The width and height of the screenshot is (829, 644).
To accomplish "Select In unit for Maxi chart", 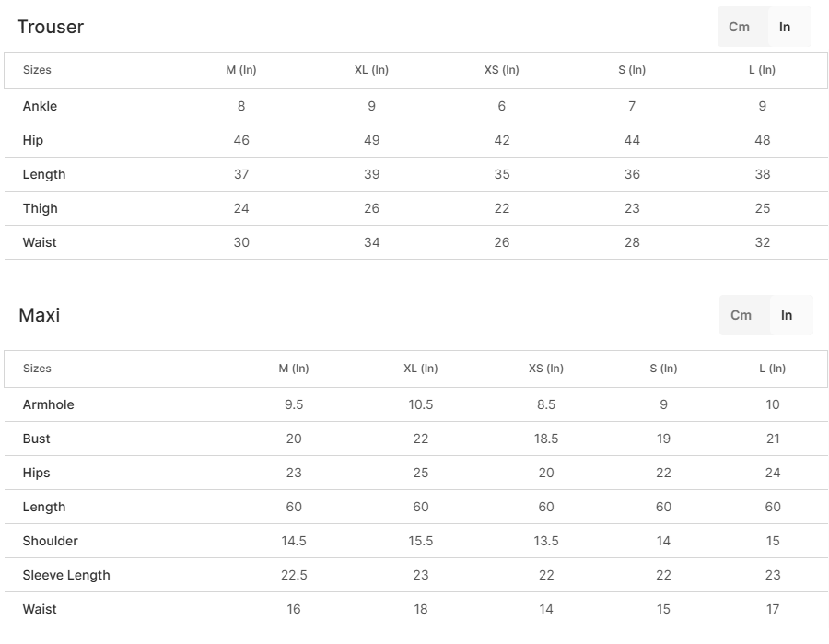I will [787, 315].
